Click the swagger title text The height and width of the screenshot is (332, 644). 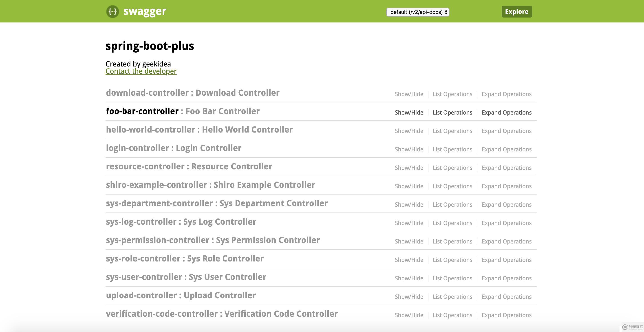[x=145, y=11]
